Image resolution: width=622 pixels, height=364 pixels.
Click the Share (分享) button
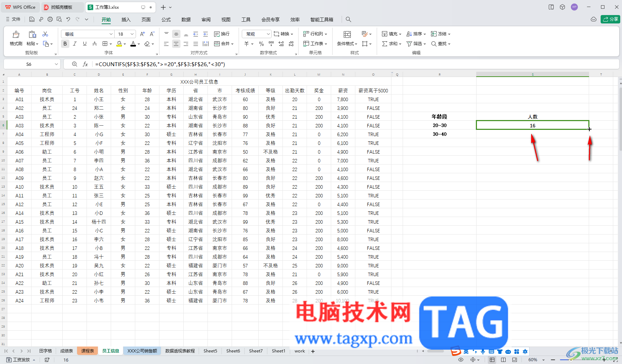tap(610, 19)
